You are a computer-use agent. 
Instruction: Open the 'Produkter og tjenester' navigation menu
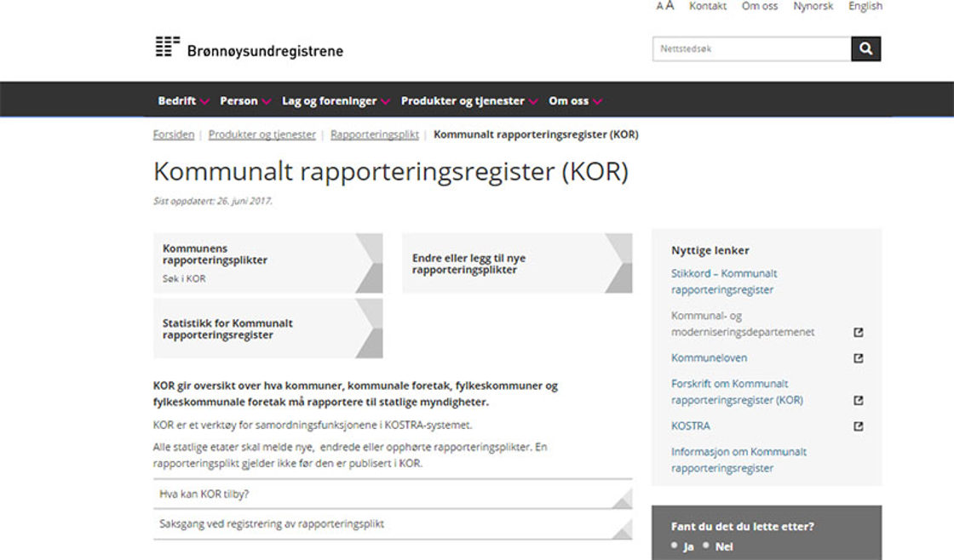click(x=469, y=101)
